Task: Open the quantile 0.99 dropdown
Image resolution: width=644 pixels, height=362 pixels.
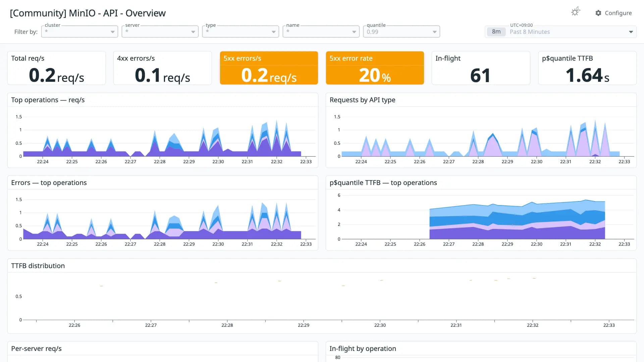Action: pyautogui.click(x=401, y=32)
